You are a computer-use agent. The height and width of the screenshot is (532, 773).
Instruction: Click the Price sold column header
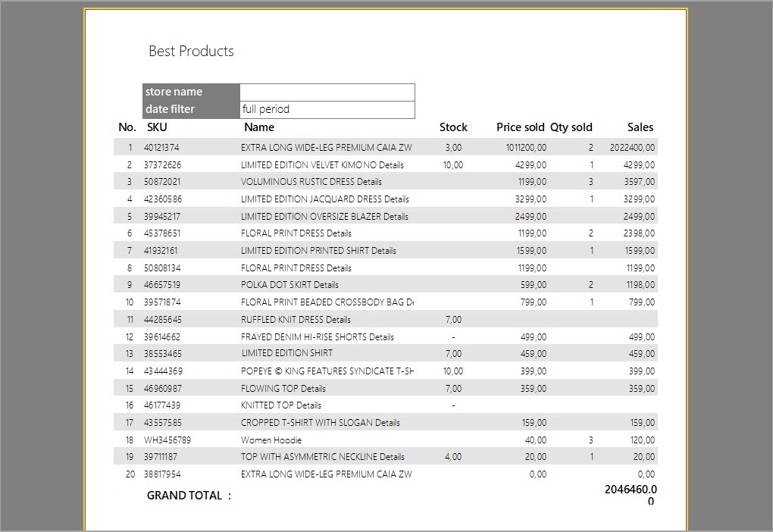click(x=520, y=127)
